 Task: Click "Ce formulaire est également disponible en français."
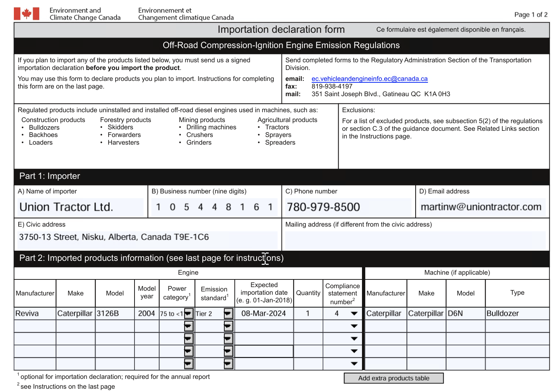click(x=451, y=30)
